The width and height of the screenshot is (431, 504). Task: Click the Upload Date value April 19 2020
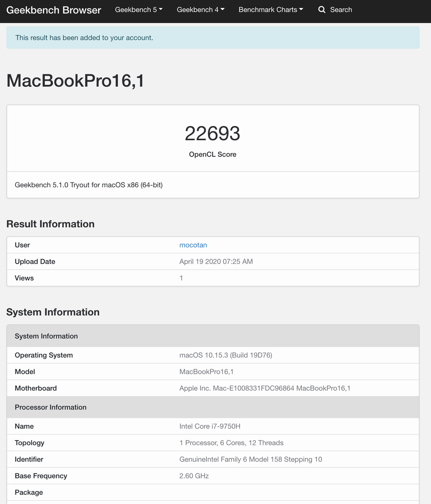(x=216, y=262)
